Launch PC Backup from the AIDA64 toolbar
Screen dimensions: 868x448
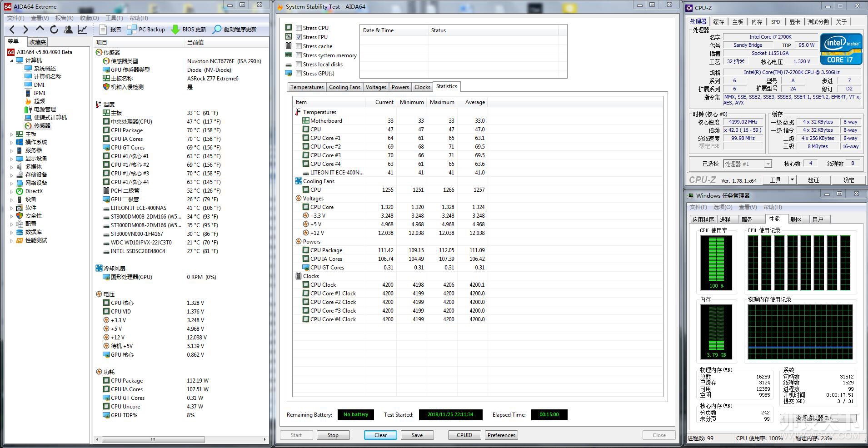tap(146, 30)
